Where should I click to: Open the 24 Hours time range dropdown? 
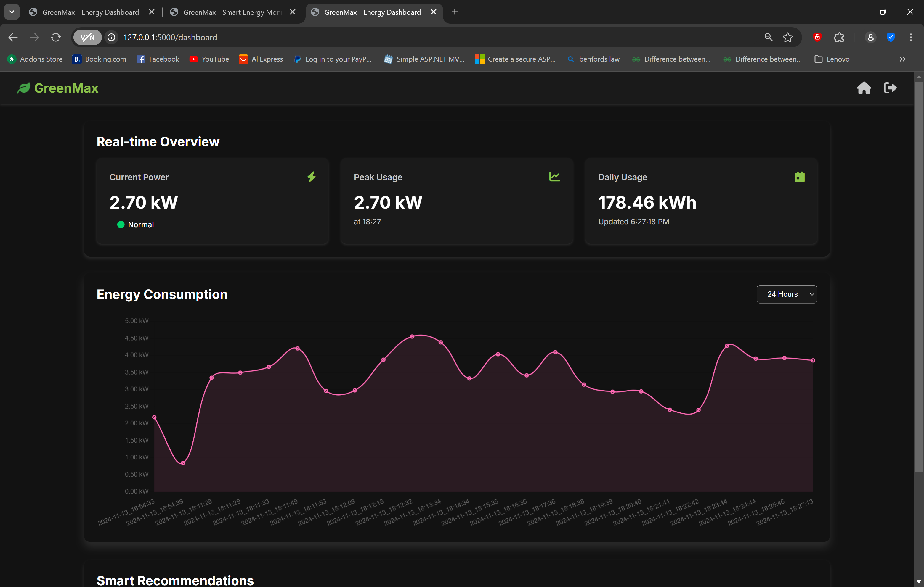pyautogui.click(x=787, y=294)
